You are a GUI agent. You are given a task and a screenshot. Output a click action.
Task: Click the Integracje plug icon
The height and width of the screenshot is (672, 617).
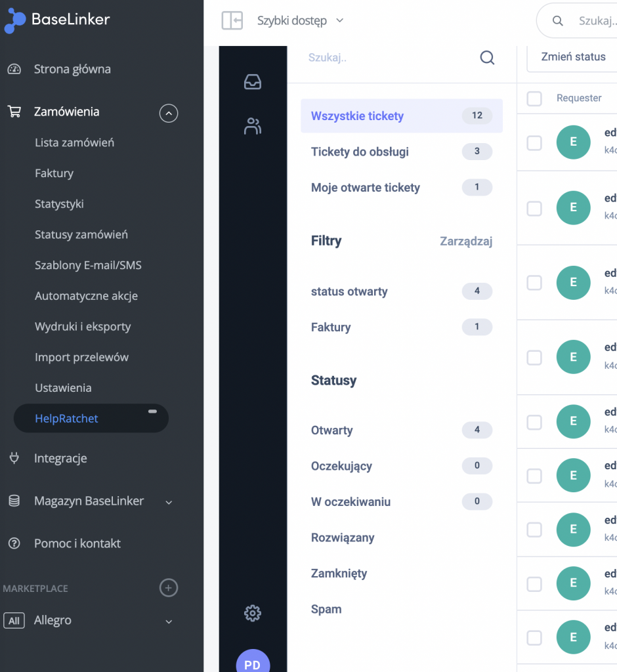14,458
